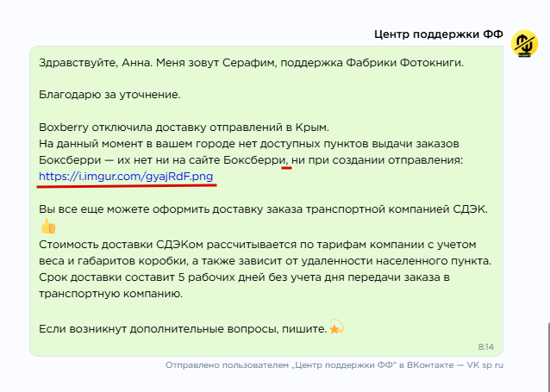Click the thumbs-up emoji in the message
Image resolution: width=550 pixels, height=392 pixels.
tap(48, 226)
